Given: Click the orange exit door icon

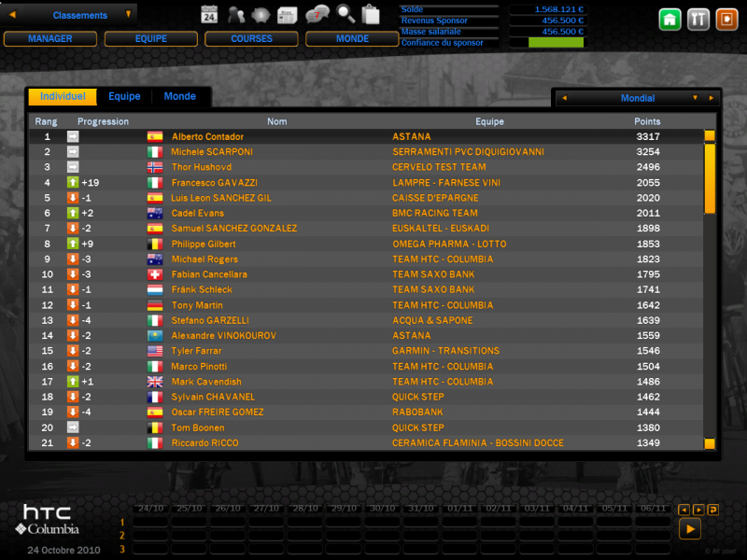Looking at the screenshot, I should 727,20.
